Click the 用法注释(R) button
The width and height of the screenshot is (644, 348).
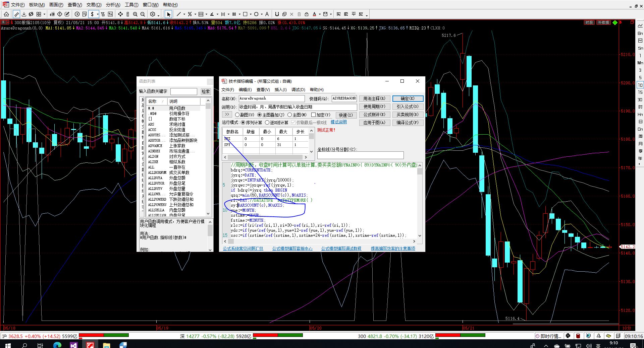[x=374, y=98]
